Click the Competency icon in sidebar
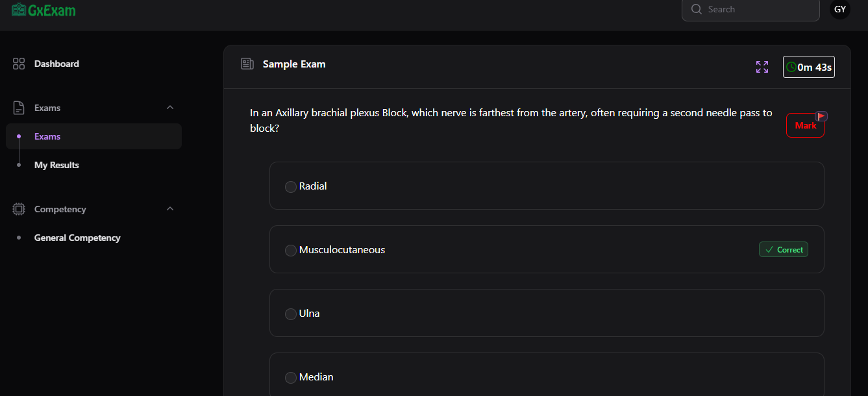Screen dimensions: 868x396 click(18, 208)
